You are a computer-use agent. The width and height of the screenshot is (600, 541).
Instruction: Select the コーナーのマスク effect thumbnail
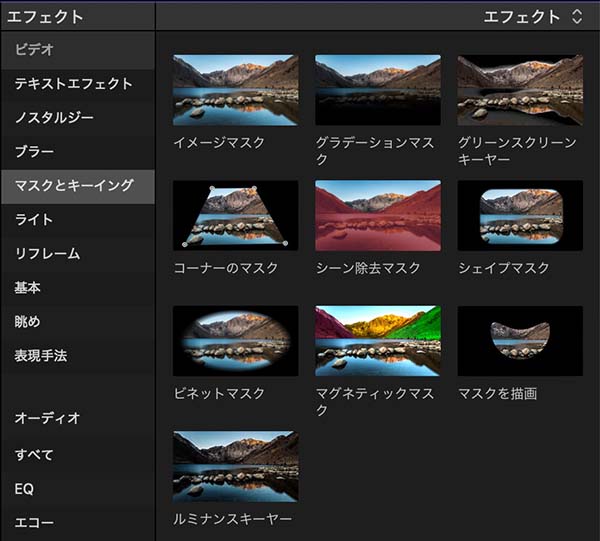pos(235,215)
